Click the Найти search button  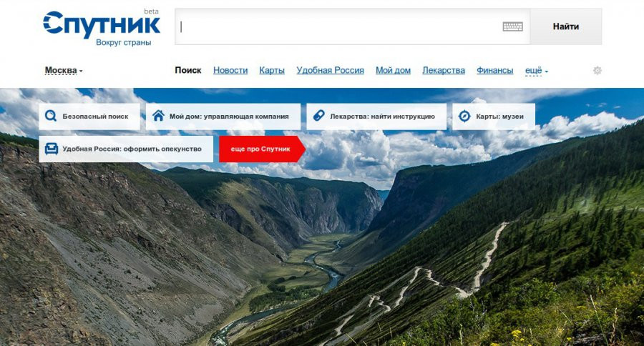pos(565,26)
